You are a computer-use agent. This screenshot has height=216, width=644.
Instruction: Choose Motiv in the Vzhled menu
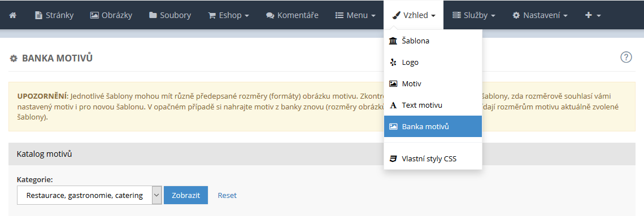pos(433,83)
